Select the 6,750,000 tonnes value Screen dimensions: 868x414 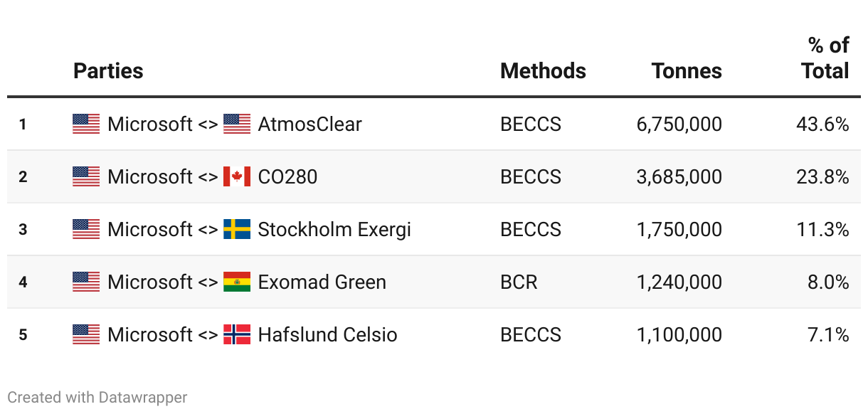(679, 124)
